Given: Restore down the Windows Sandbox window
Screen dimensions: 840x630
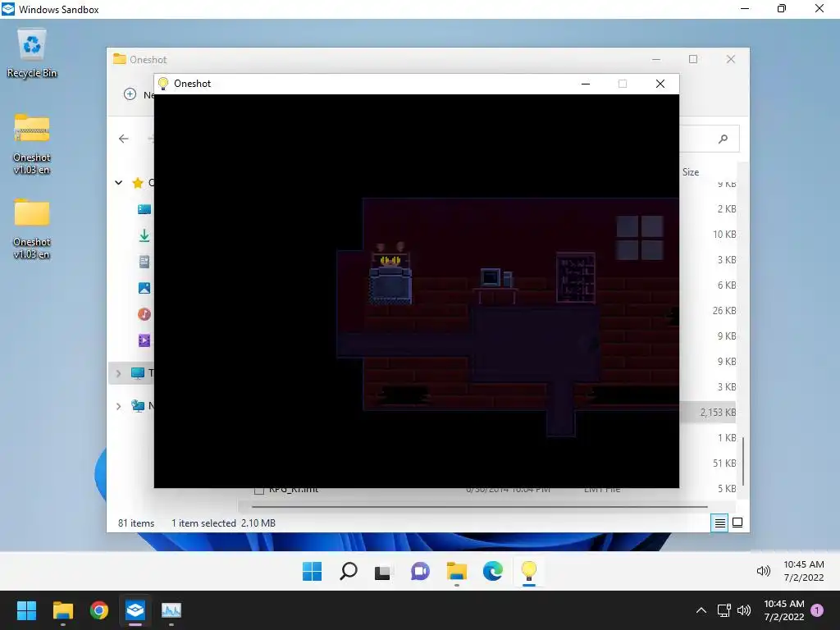Looking at the screenshot, I should pos(782,8).
